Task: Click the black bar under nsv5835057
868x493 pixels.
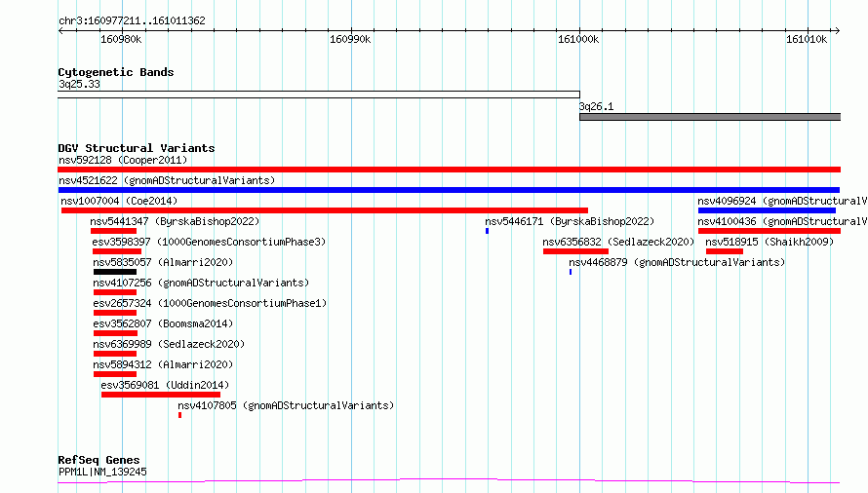Action: point(115,272)
